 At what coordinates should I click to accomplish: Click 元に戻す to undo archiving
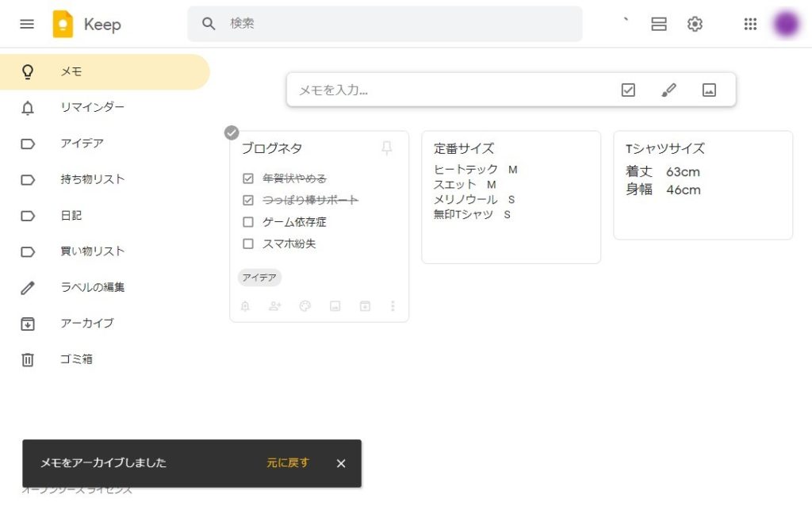click(x=287, y=463)
